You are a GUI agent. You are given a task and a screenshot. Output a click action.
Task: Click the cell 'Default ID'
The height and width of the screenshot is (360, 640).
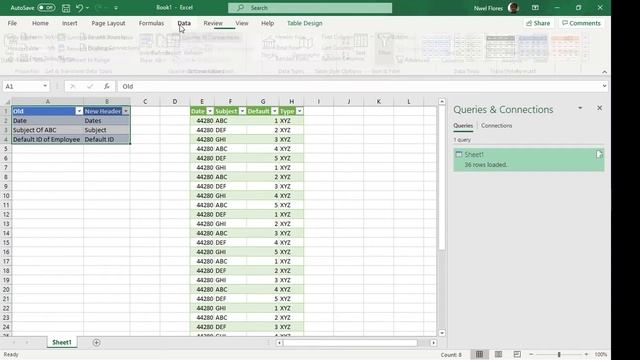[x=107, y=139]
